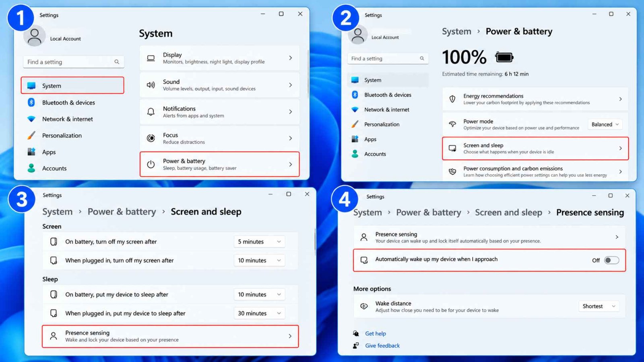Click the Power consumption and carbon emissions icon
Viewport: 644px width, 362px height.
click(x=452, y=172)
